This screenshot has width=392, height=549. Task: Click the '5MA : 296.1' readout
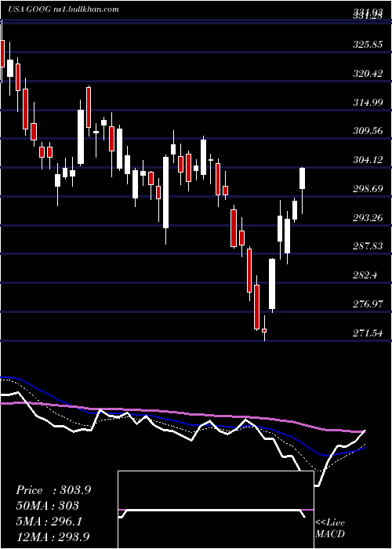49,522
